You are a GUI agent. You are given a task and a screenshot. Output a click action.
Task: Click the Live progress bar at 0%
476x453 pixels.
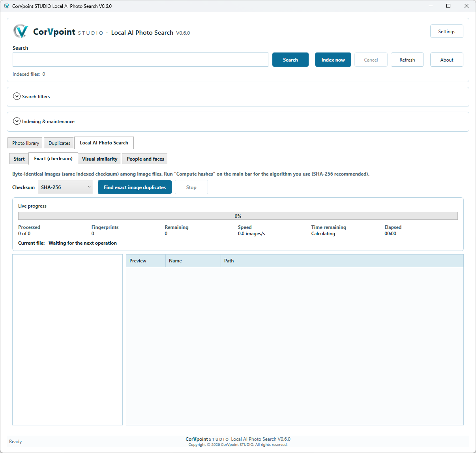(x=238, y=216)
